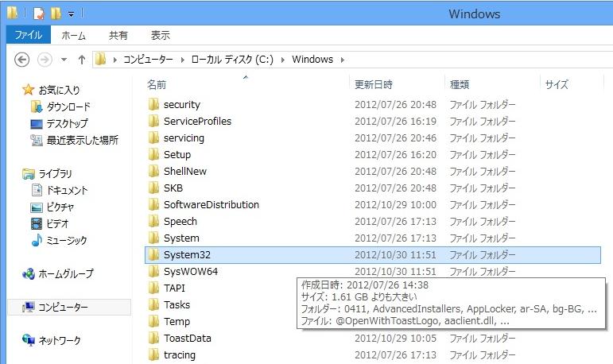Select the Setup folder icon
Viewport: 613px width, 364px height.
[x=153, y=154]
